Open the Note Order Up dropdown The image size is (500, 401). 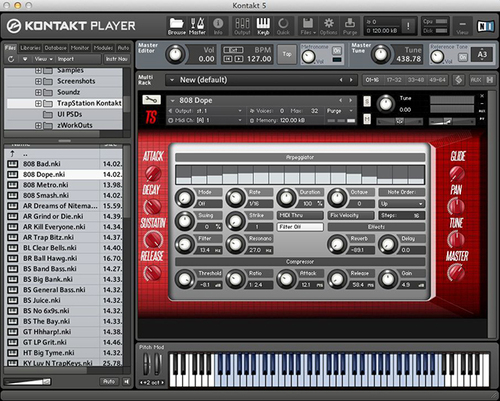[x=402, y=204]
